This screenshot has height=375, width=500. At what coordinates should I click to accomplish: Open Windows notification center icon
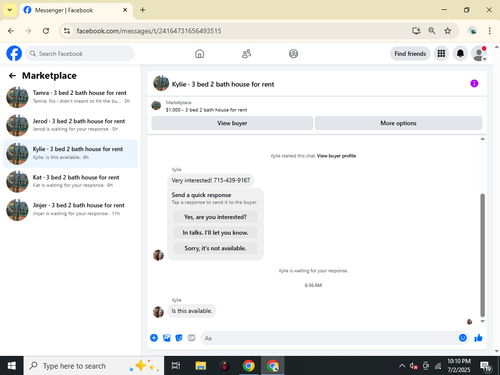click(x=486, y=366)
